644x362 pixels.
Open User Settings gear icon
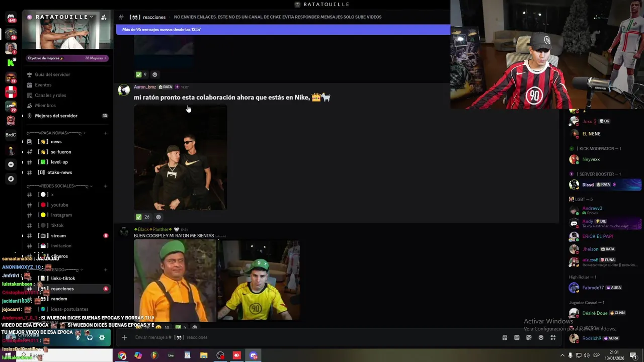click(x=102, y=337)
